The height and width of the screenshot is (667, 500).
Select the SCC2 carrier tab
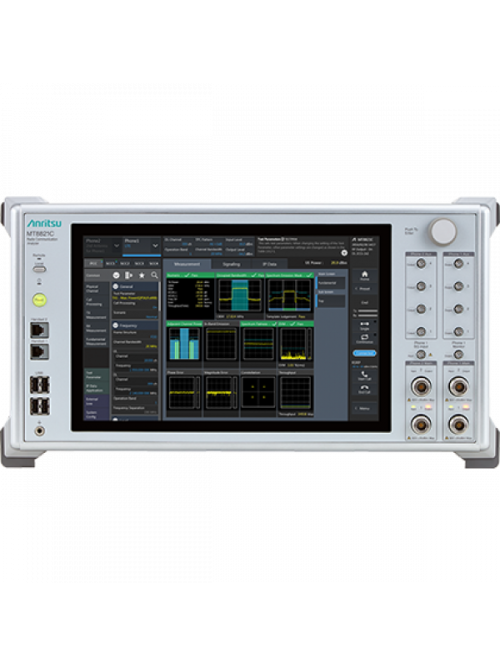pos(125,264)
